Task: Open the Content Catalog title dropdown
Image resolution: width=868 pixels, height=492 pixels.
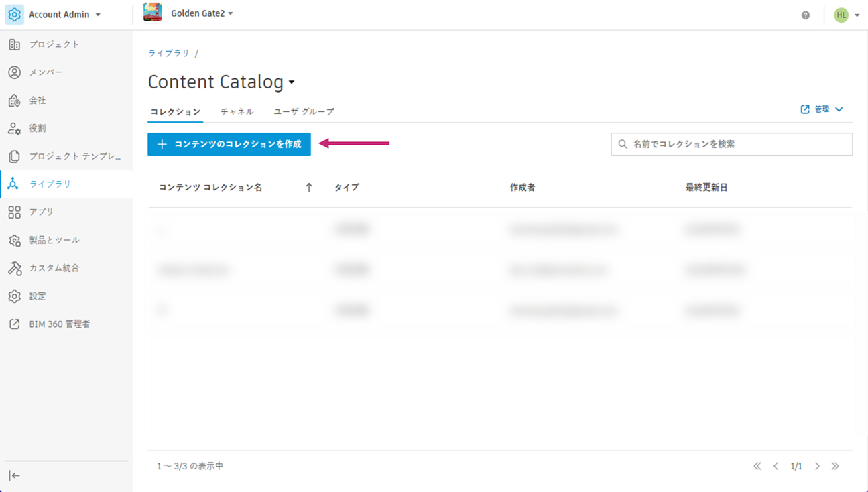Action: point(292,82)
